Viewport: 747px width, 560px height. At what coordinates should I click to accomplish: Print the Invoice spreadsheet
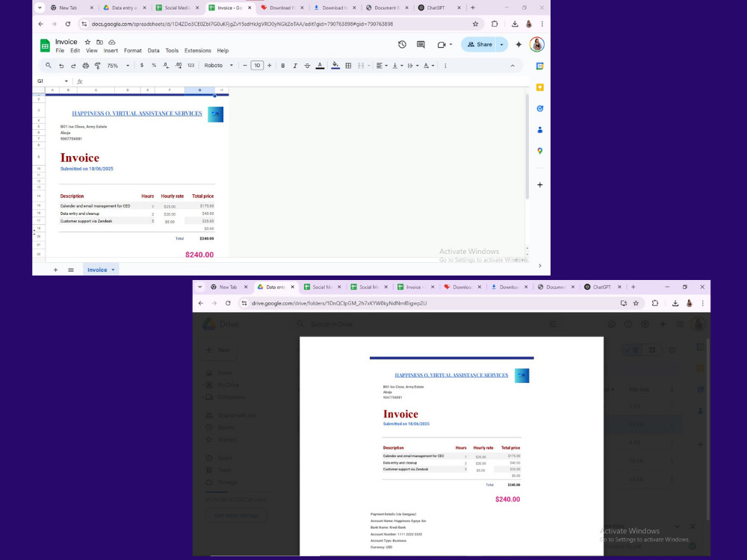86,66
